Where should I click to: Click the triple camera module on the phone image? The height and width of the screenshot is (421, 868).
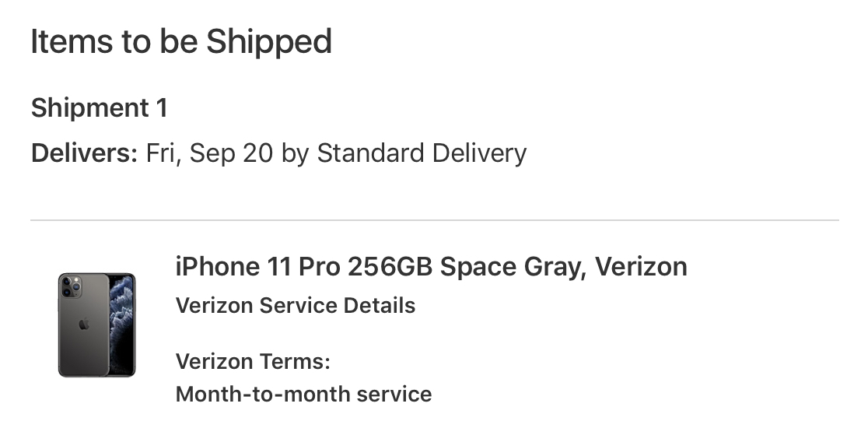pos(71,286)
